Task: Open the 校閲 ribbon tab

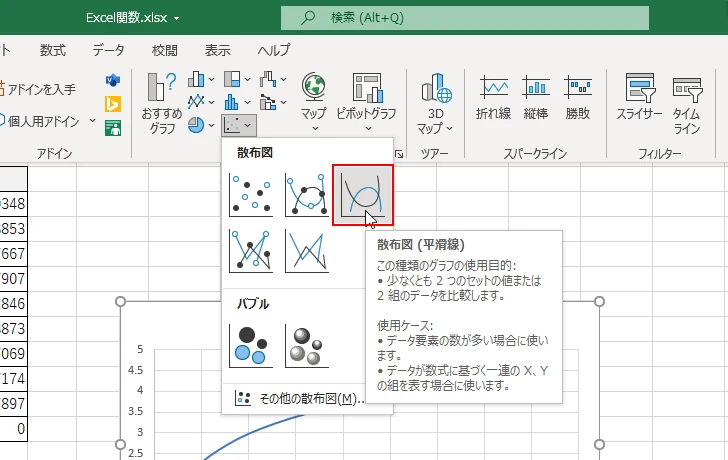Action: tap(164, 50)
